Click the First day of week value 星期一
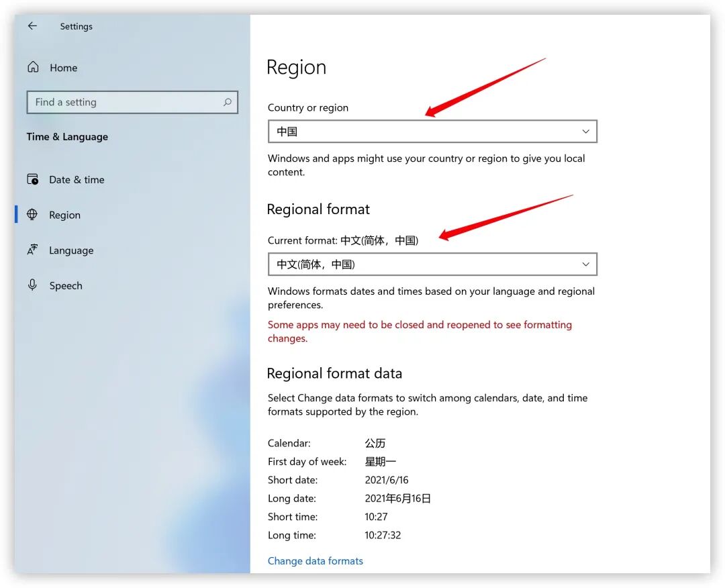 [380, 461]
